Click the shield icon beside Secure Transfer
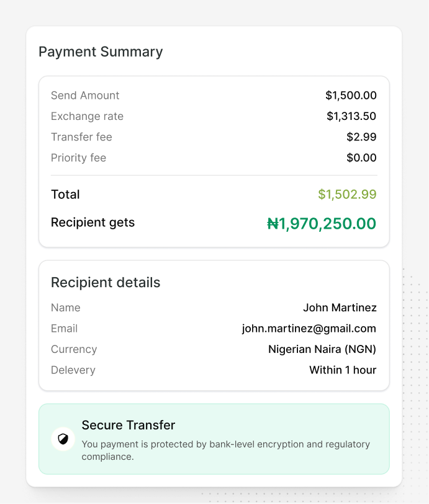This screenshot has width=429, height=504. click(63, 439)
